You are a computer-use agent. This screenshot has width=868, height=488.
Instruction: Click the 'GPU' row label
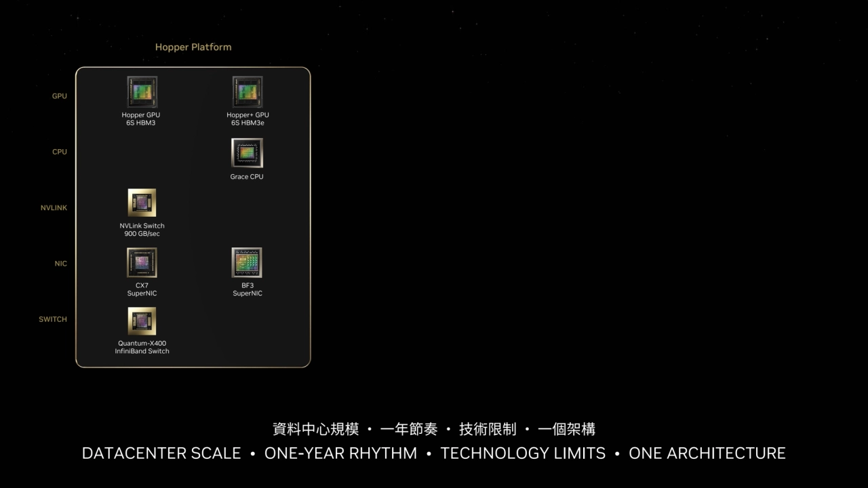[60, 96]
